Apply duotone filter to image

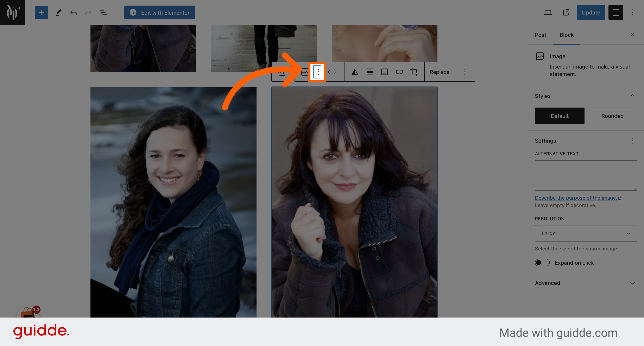pyautogui.click(x=354, y=72)
